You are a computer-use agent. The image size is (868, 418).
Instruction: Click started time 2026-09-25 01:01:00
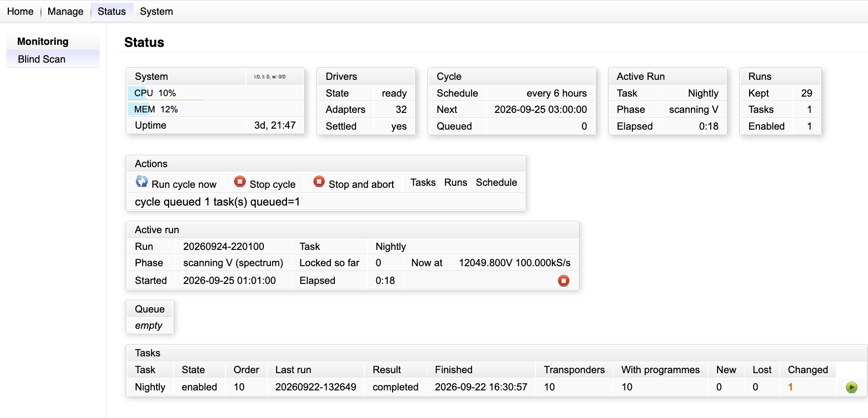tap(229, 280)
